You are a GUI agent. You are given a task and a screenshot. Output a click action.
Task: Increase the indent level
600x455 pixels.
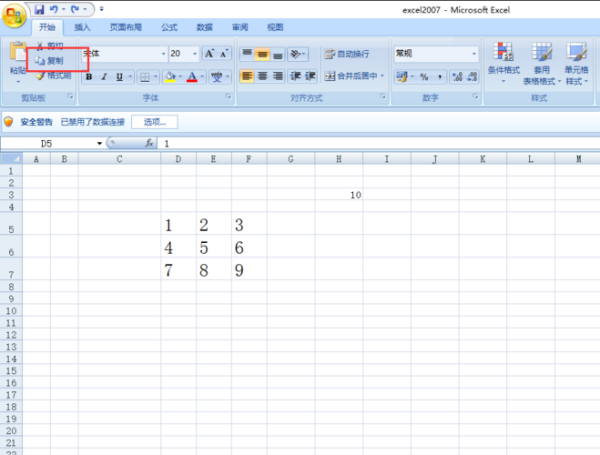point(310,76)
